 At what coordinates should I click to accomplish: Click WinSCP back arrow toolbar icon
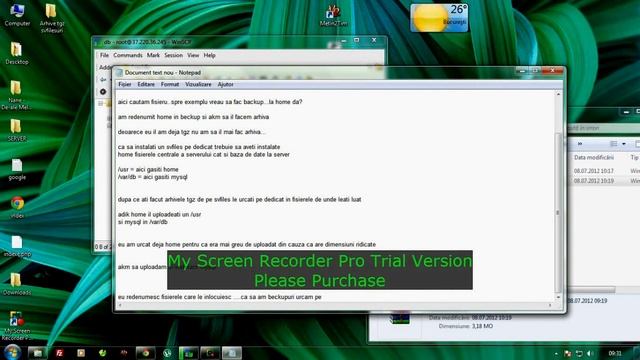(x=103, y=80)
